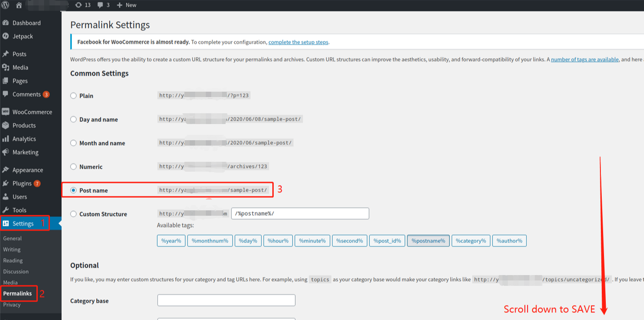This screenshot has width=644, height=320.
Task: Open Plugins menu with 7 updates badge
Action: pos(27,183)
